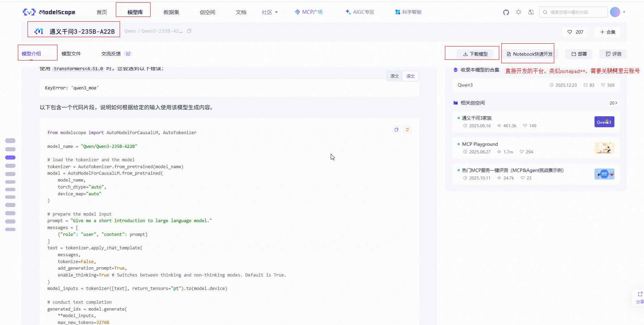Click the folder icon beside 相关创空间
The width and height of the screenshot is (644, 325).
pos(456,103)
